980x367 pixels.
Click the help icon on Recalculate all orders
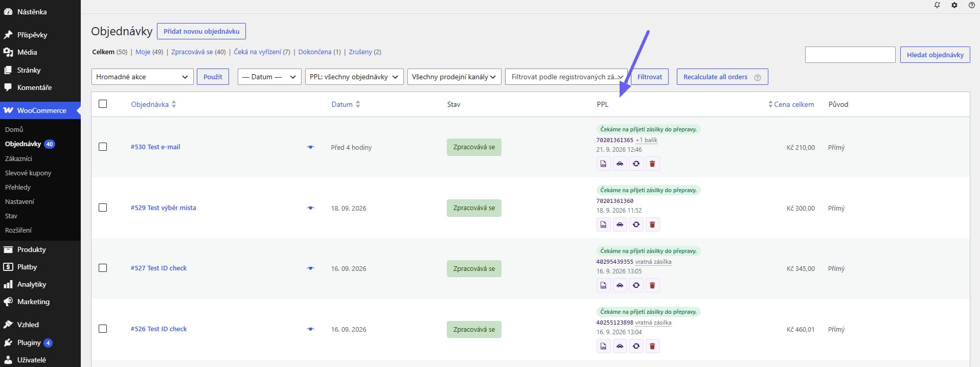[x=758, y=77]
